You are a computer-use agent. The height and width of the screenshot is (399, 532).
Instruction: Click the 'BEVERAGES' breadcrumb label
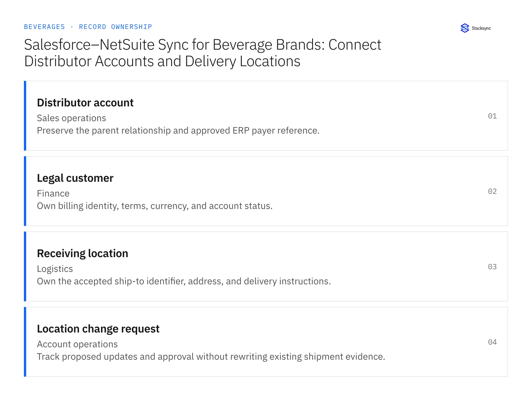(44, 27)
